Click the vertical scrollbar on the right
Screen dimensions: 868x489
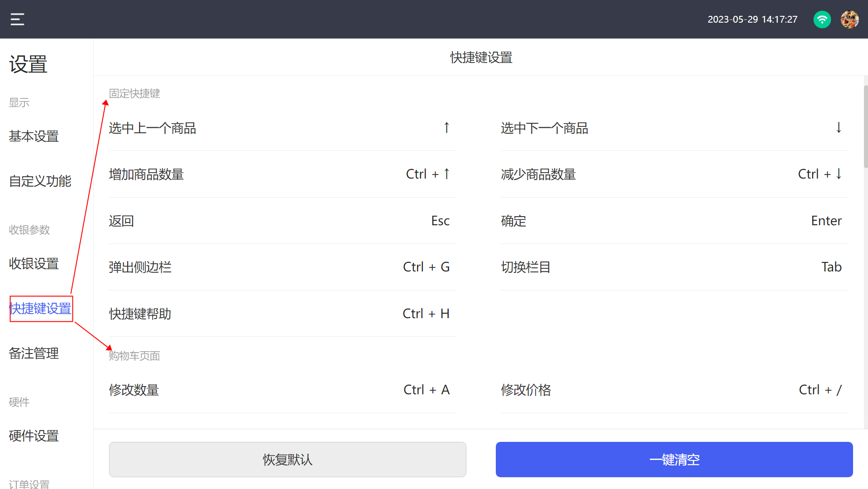click(865, 127)
